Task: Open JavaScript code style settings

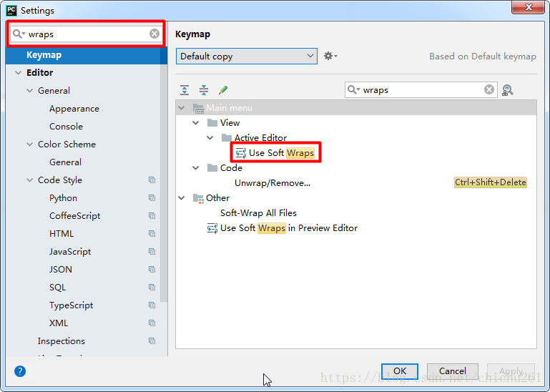Action: point(70,252)
